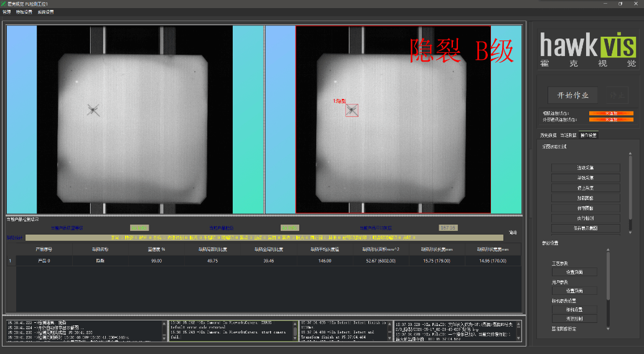644x354 pixels.
Task: Click inside the camera error log panel
Action: pyautogui.click(x=231, y=330)
